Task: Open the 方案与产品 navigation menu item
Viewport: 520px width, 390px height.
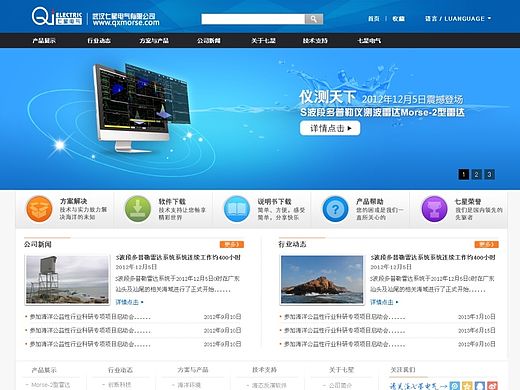Action: [154, 41]
